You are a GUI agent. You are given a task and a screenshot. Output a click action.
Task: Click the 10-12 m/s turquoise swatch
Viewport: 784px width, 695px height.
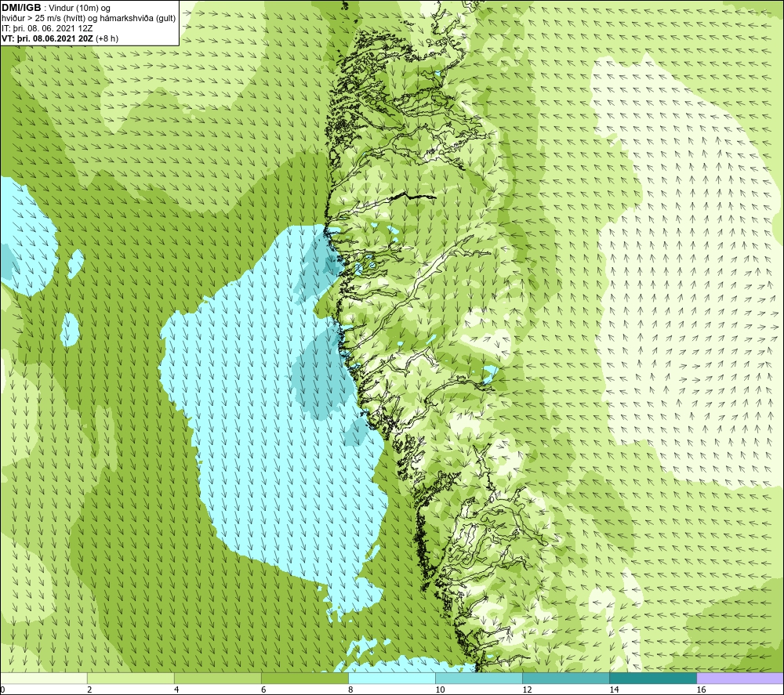[x=478, y=678]
